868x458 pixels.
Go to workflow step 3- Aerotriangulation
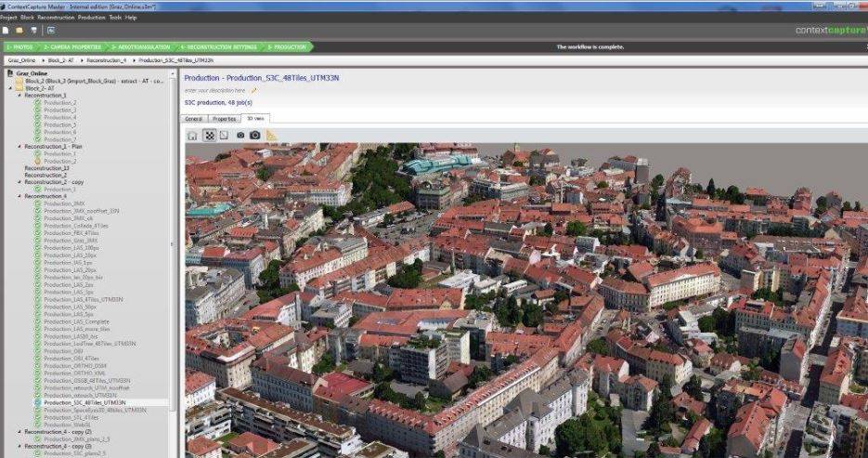(139, 47)
